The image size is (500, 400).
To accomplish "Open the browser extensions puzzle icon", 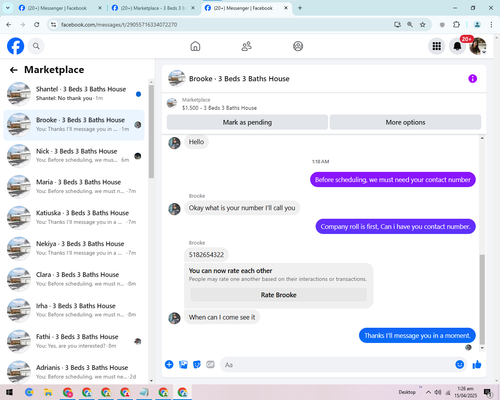I will coord(456,25).
